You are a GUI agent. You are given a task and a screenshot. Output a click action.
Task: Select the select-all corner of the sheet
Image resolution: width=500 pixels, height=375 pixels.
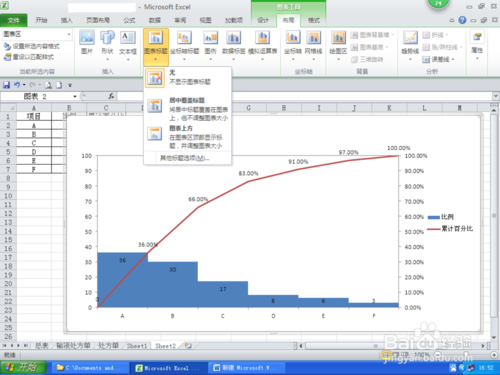8,108
